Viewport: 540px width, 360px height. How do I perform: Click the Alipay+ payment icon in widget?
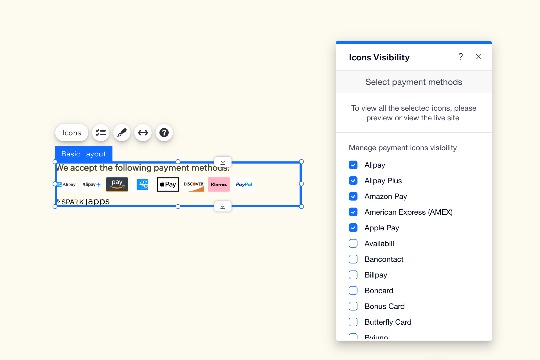[91, 185]
